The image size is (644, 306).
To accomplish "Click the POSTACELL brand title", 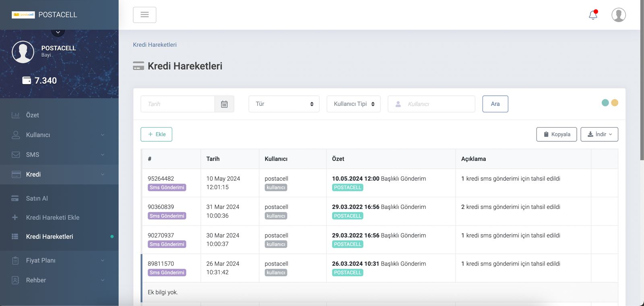I will pyautogui.click(x=58, y=15).
